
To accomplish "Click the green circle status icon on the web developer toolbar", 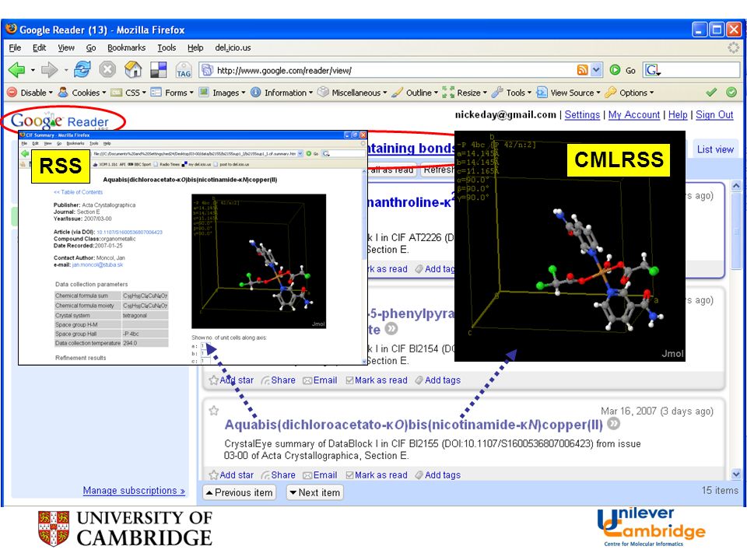I will coord(731,93).
